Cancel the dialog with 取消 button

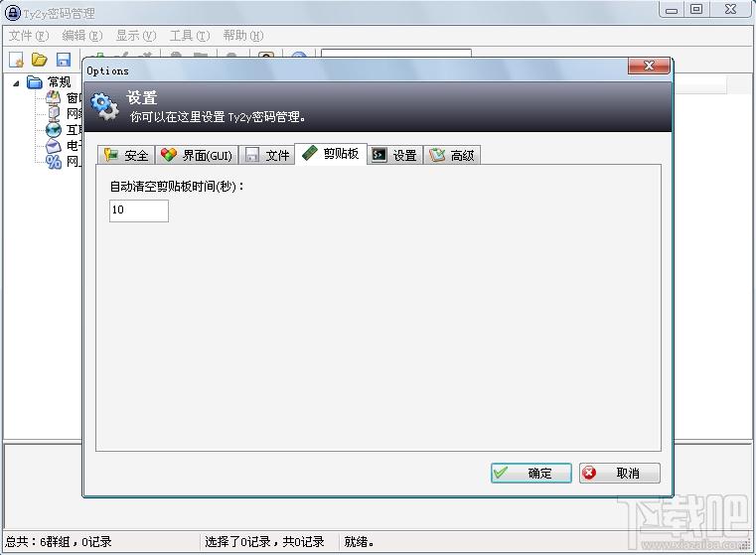620,474
